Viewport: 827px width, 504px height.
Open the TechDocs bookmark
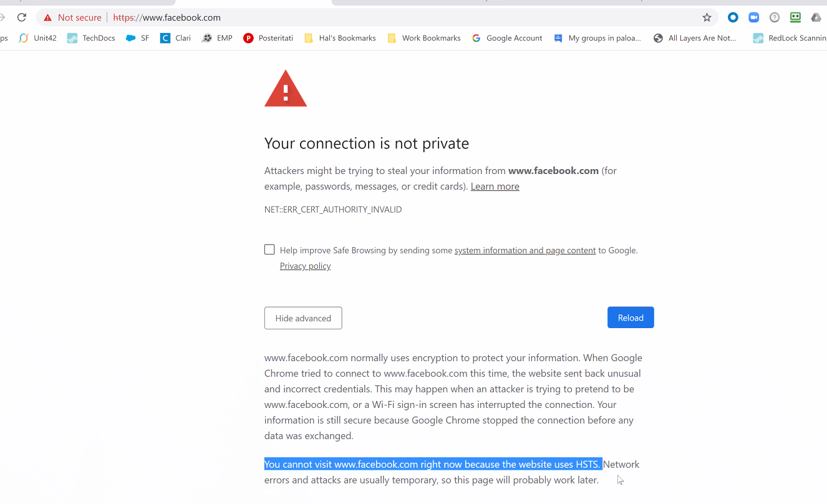coord(91,38)
